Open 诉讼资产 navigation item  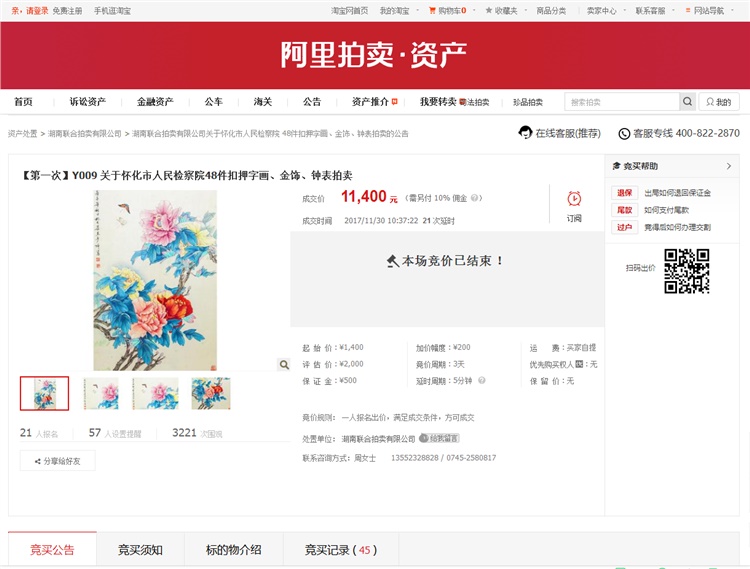(x=88, y=101)
